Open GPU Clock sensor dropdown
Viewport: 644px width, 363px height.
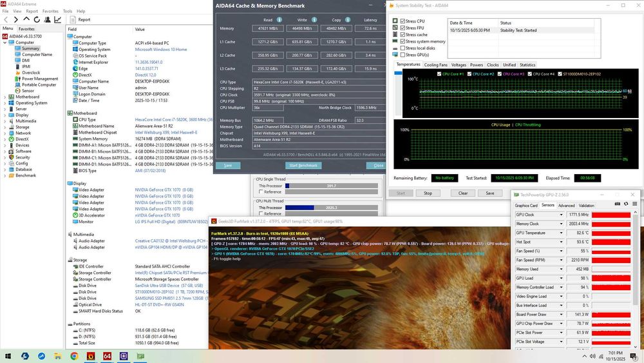(x=561, y=215)
